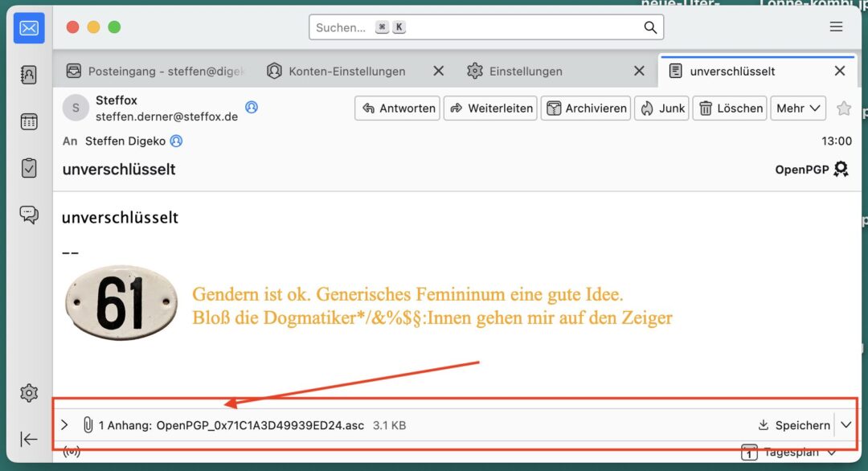This screenshot has height=471, width=868.
Task: Save attachment with Speichern button
Action: pos(793,425)
